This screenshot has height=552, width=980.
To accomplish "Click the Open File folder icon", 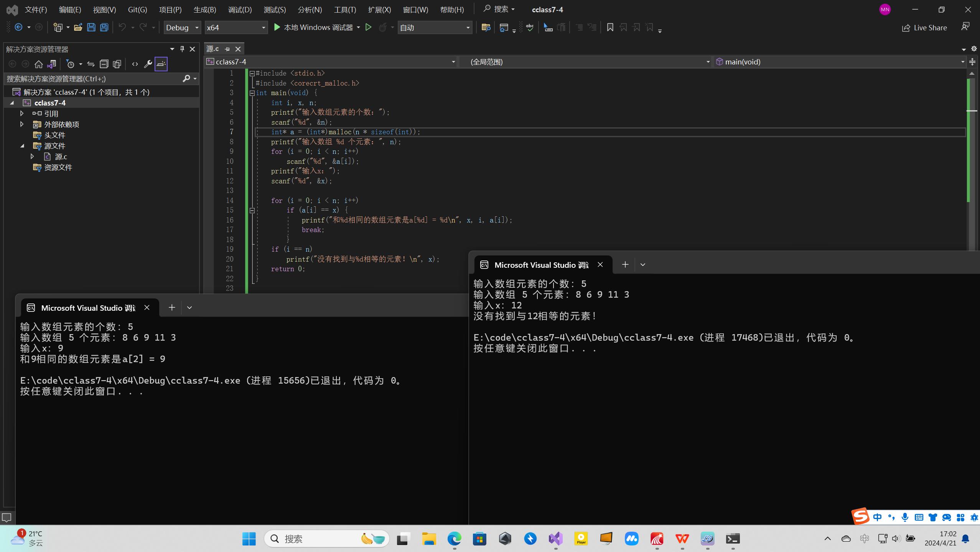I will 78,27.
